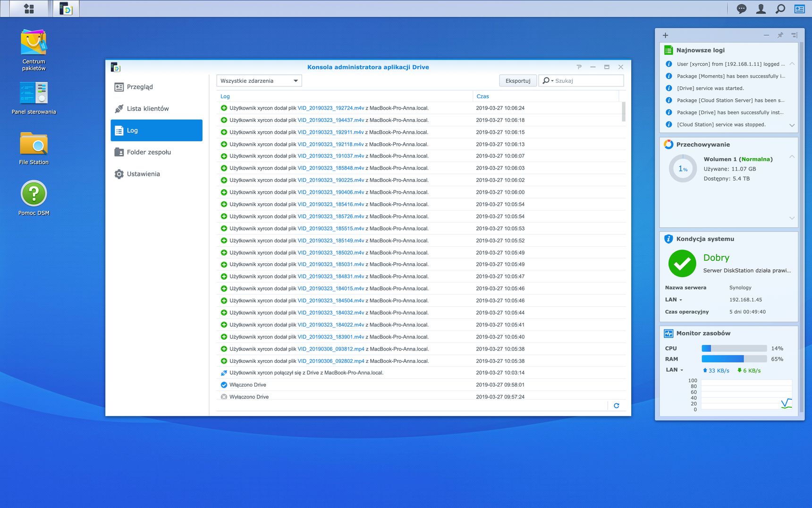Open the taskbar search magnifier icon
The height and width of the screenshot is (508, 812).
pyautogui.click(x=780, y=9)
